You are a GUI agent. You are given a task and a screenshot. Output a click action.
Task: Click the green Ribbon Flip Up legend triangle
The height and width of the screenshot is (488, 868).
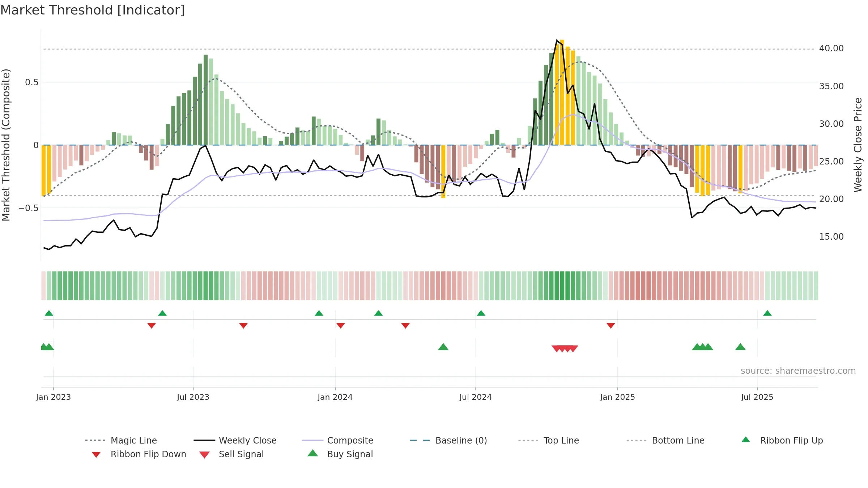click(746, 440)
